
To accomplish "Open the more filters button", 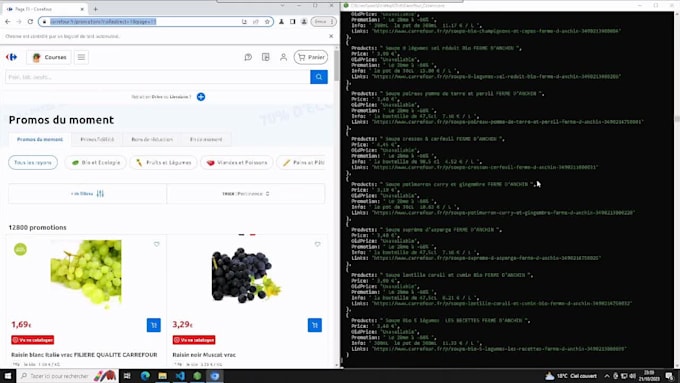I will point(88,194).
